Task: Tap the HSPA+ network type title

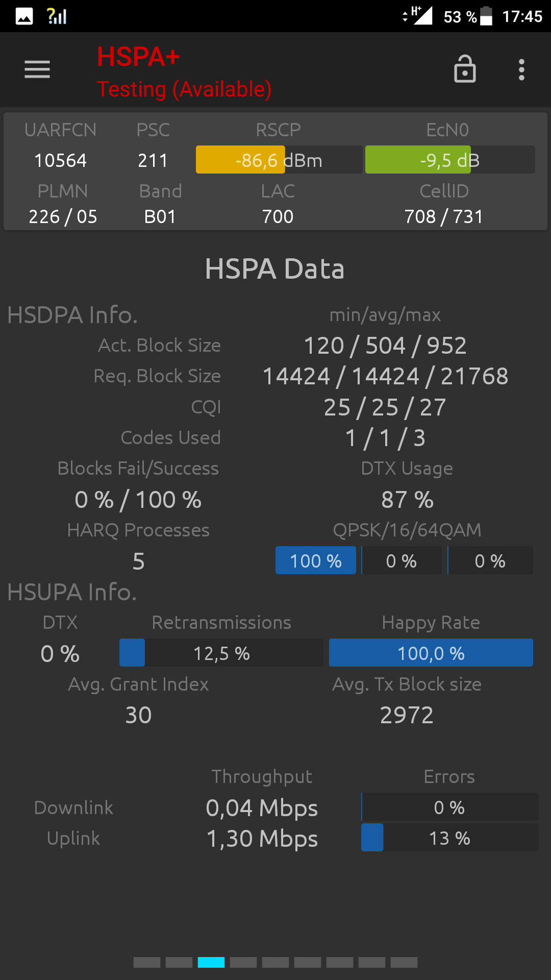Action: 138,57
